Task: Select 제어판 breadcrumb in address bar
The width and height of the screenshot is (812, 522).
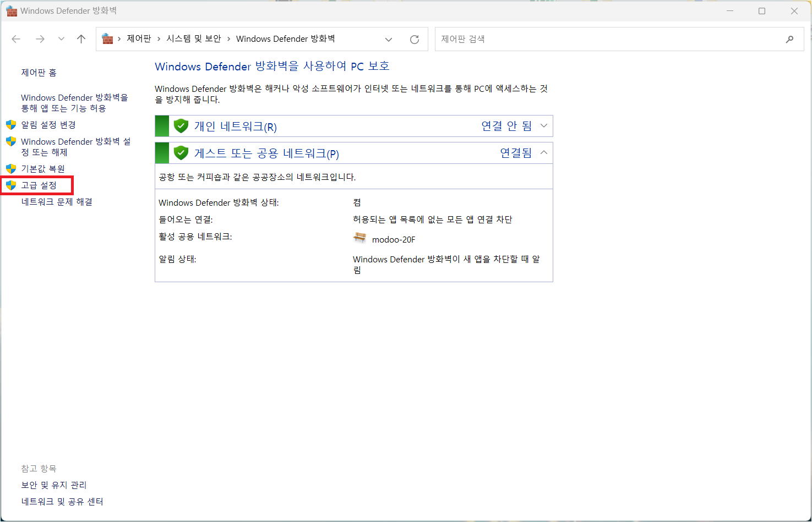Action: coord(139,39)
